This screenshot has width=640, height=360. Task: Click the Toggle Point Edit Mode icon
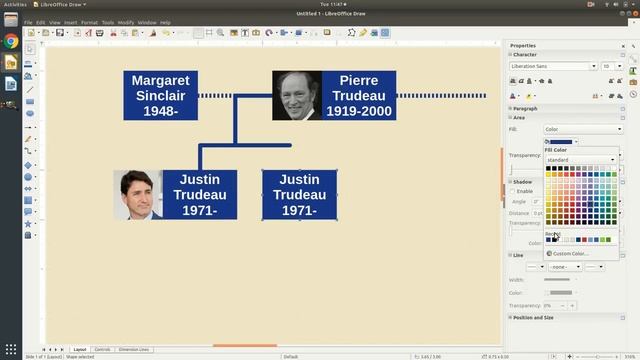(351, 33)
